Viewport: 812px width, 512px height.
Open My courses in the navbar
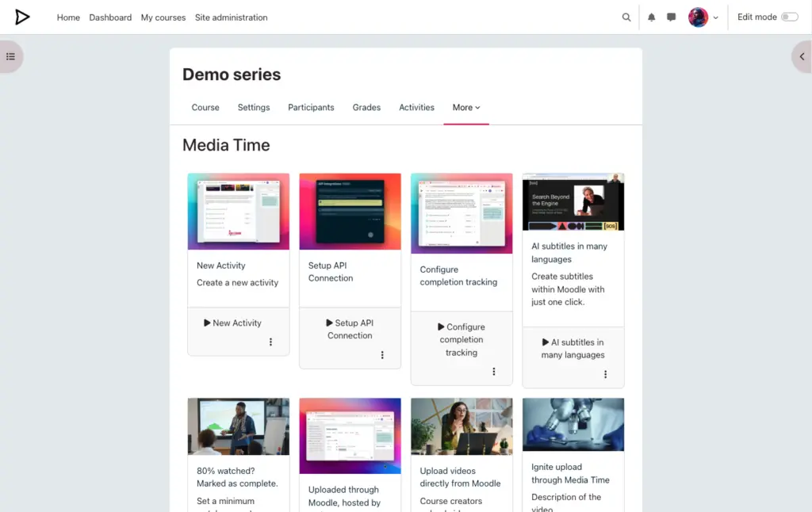click(x=163, y=17)
